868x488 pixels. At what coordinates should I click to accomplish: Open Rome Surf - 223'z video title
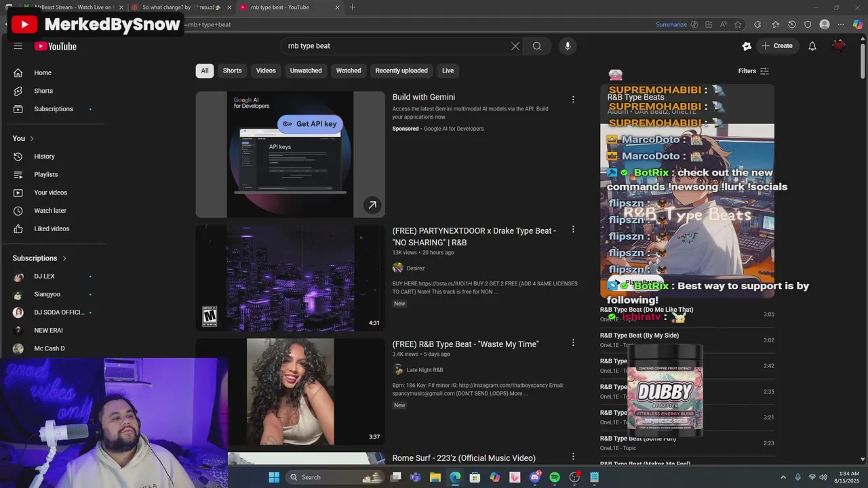[x=464, y=458]
